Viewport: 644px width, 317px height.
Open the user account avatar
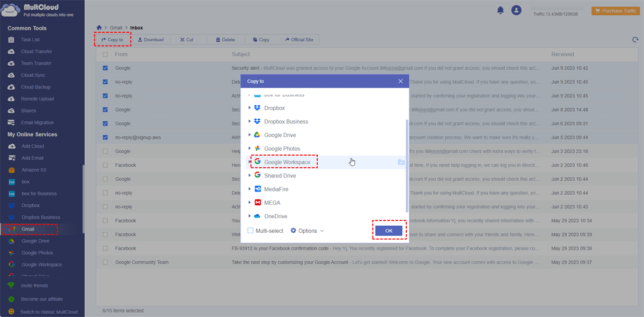[x=516, y=10]
